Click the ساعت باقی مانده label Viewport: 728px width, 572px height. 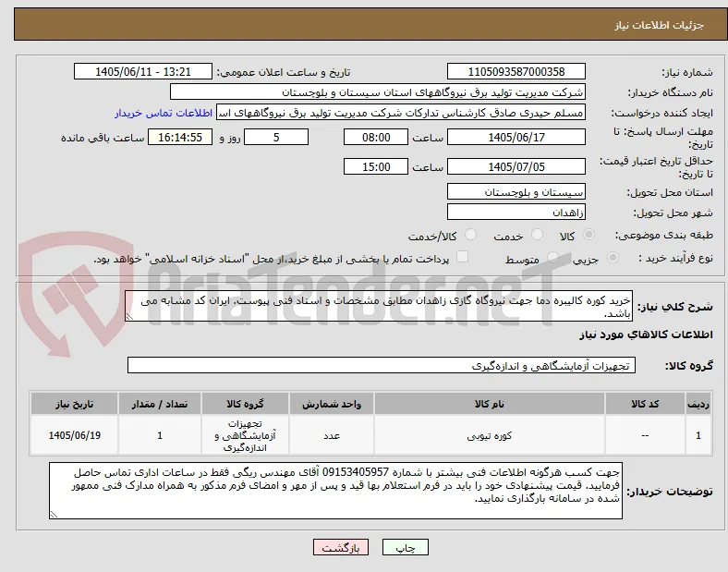[103, 138]
